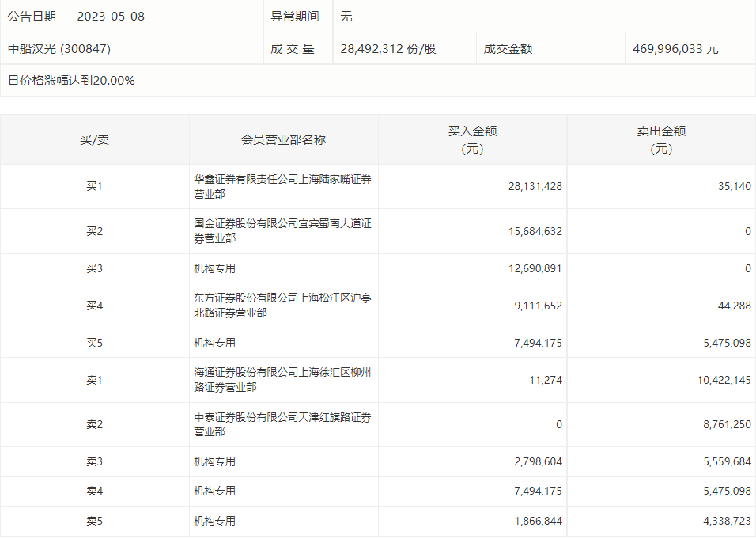This screenshot has width=756, height=539.
Task: Click 机构专用 in the 买5 row
Action: (214, 343)
